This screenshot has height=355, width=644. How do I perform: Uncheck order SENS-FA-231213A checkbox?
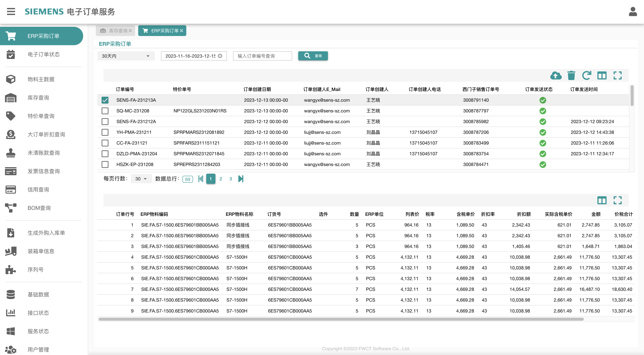point(105,100)
